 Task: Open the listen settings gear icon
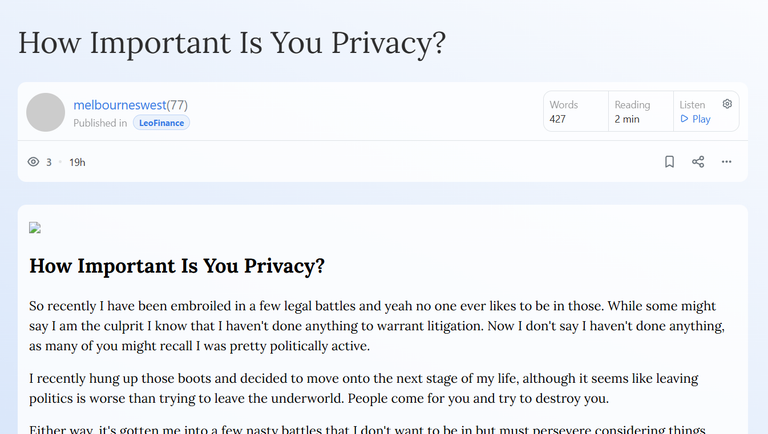pyautogui.click(x=727, y=104)
